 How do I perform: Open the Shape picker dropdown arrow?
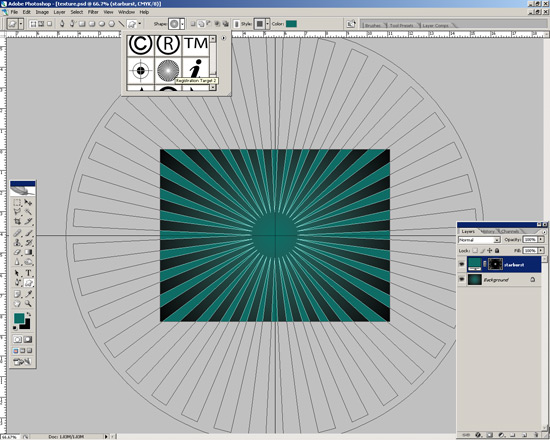tap(182, 24)
